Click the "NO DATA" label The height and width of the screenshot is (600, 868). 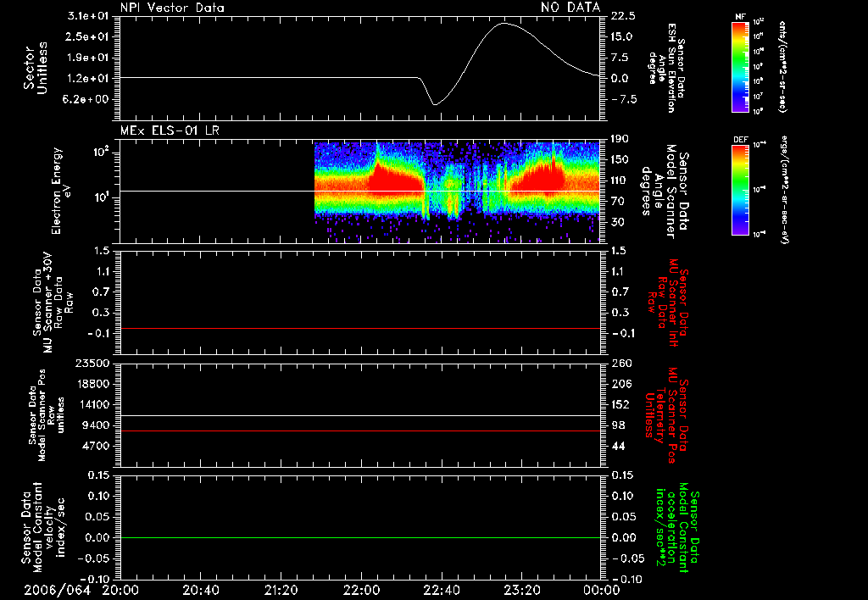[x=570, y=7]
